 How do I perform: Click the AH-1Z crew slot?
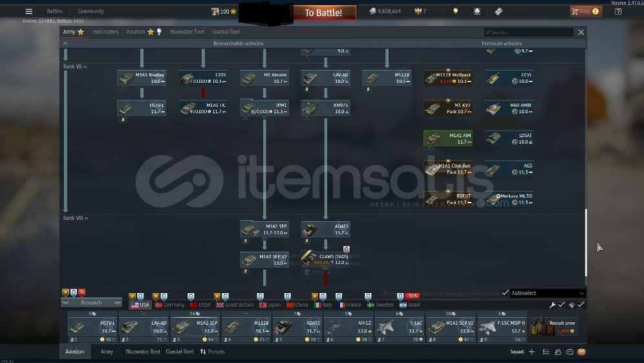pos(349,327)
